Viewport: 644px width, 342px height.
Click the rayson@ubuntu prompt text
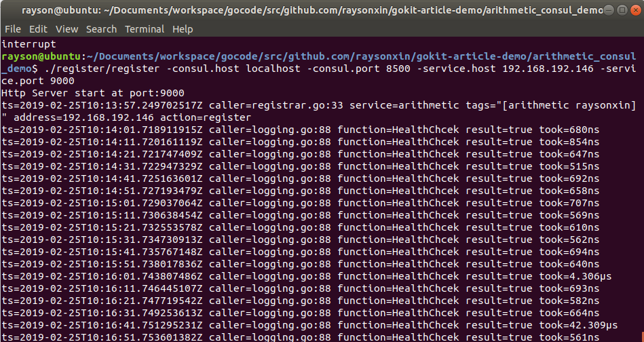(x=41, y=56)
